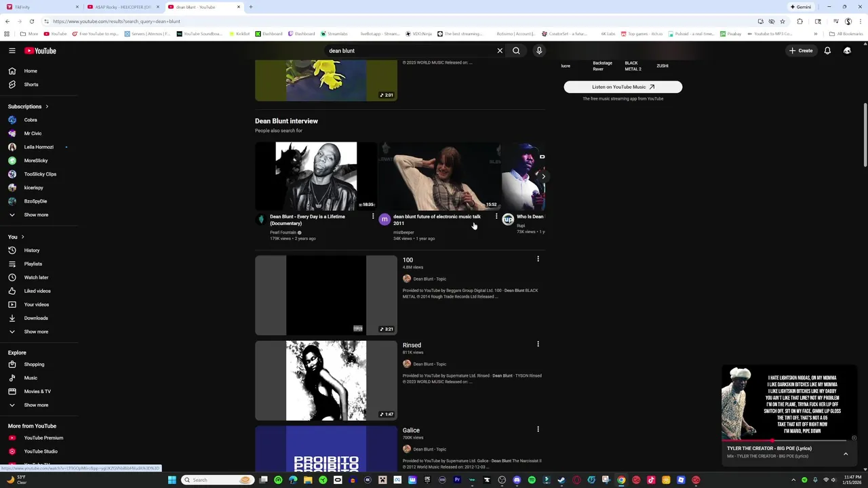Open the account avatar menu
868x488 pixels.
pos(847,51)
